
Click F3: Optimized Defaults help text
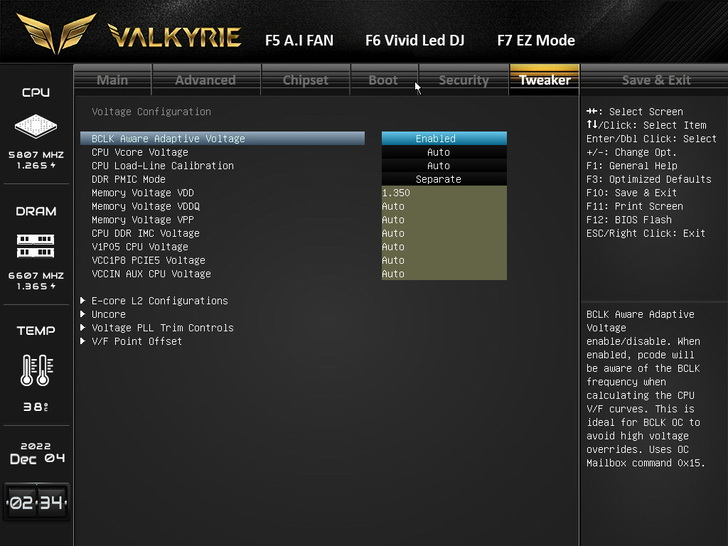tap(649, 179)
